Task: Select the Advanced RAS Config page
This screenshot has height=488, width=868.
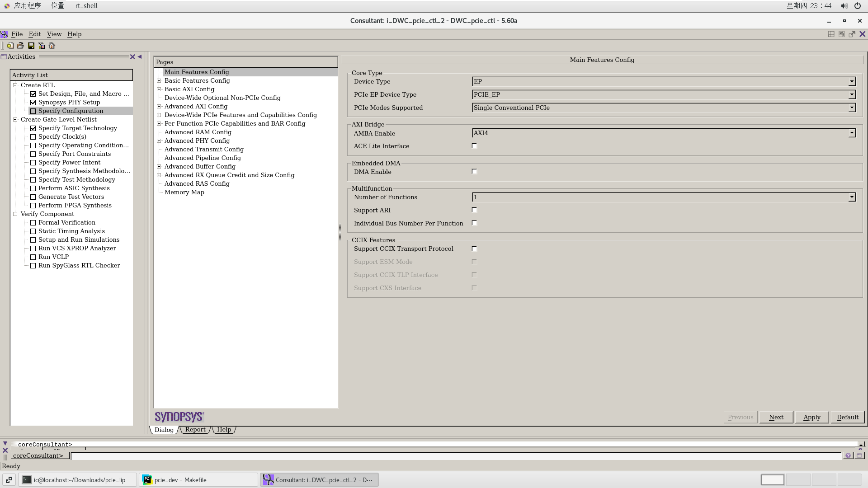Action: [197, 184]
